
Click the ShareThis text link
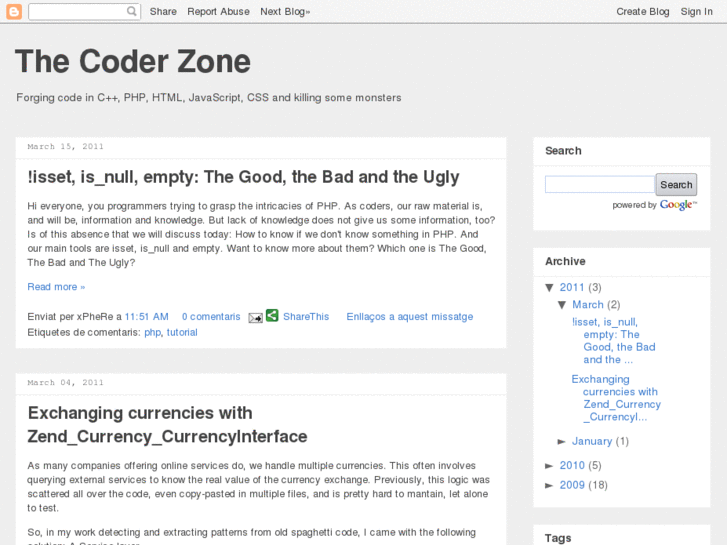click(x=306, y=317)
